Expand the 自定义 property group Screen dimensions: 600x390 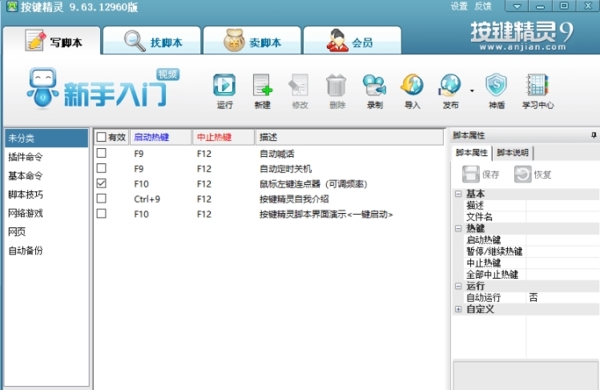(x=458, y=309)
